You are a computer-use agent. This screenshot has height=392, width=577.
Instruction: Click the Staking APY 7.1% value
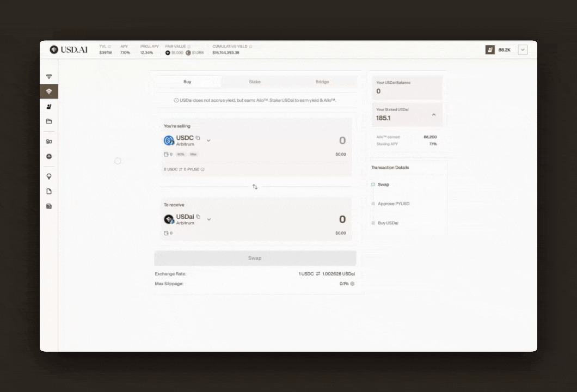pyautogui.click(x=433, y=144)
